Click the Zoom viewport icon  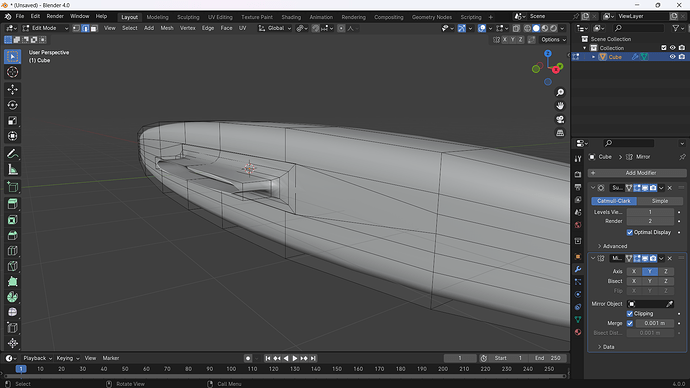click(x=560, y=92)
